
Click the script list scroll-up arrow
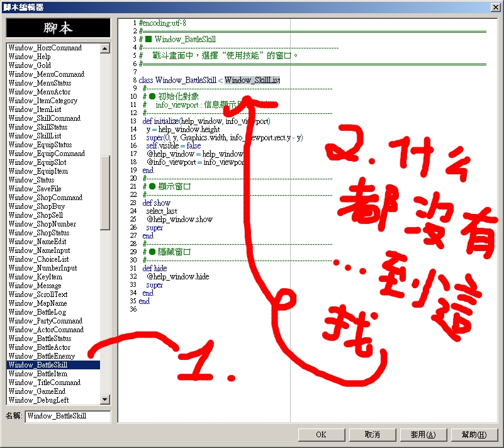(105, 48)
